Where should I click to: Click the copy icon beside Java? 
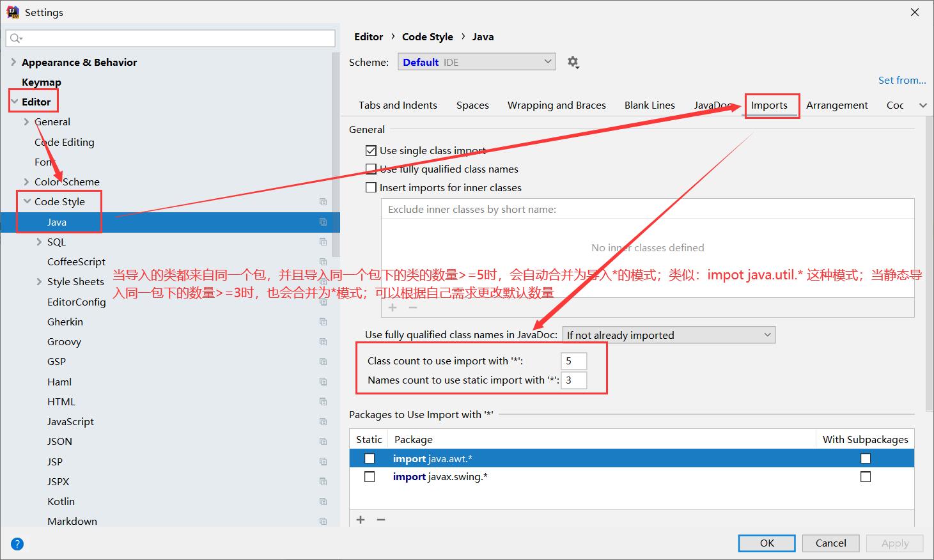(323, 222)
